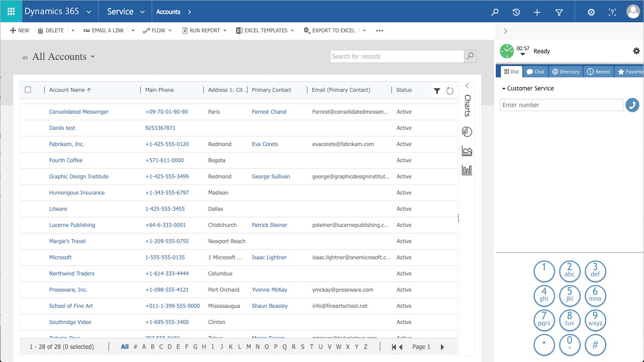Toggle the grid filter funnel icon
Screen dimensions: 644x362
coord(437,90)
